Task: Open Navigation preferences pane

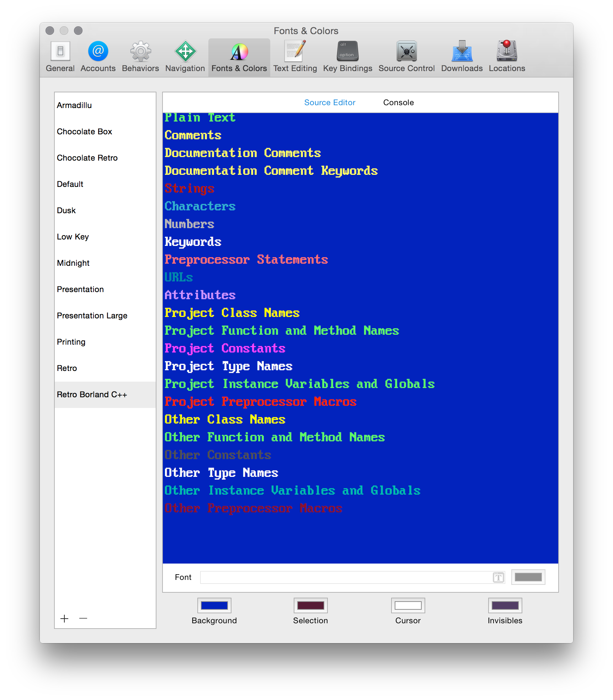Action: pyautogui.click(x=185, y=57)
